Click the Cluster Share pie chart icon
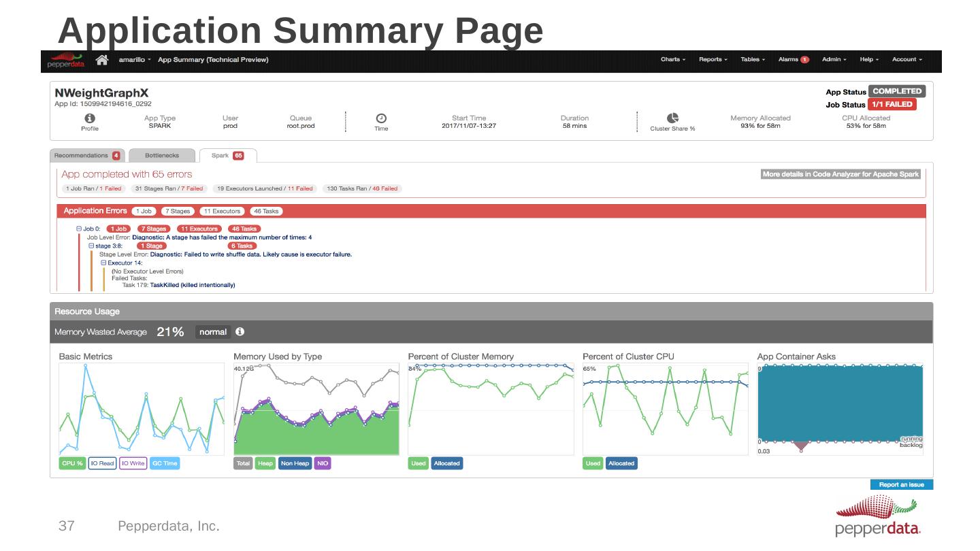Image resolution: width=980 pixels, height=551 pixels. 672,118
